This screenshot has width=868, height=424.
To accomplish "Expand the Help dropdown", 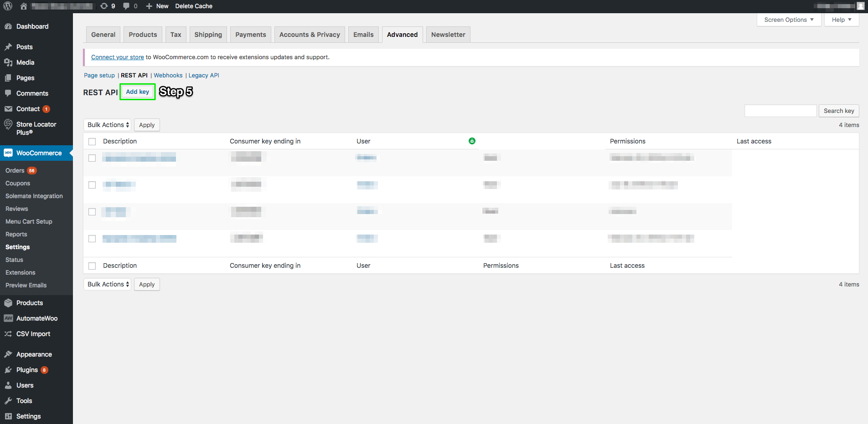I will pos(842,20).
